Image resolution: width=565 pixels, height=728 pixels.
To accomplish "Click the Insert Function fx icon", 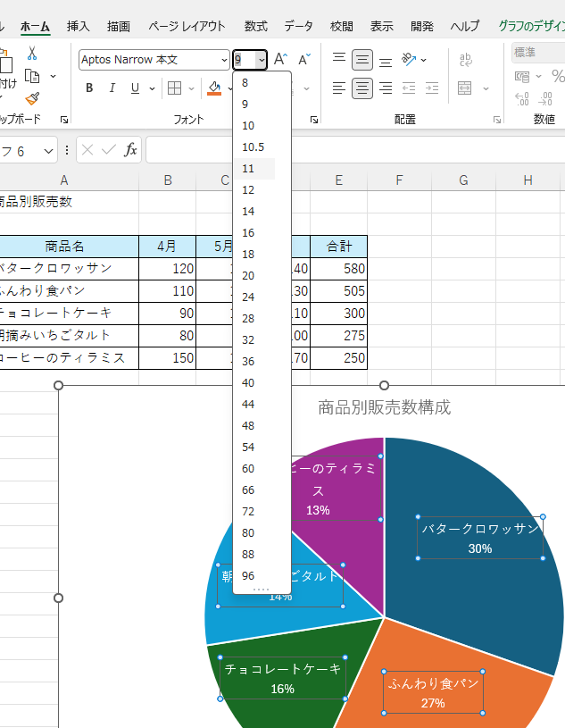I will [x=130, y=149].
